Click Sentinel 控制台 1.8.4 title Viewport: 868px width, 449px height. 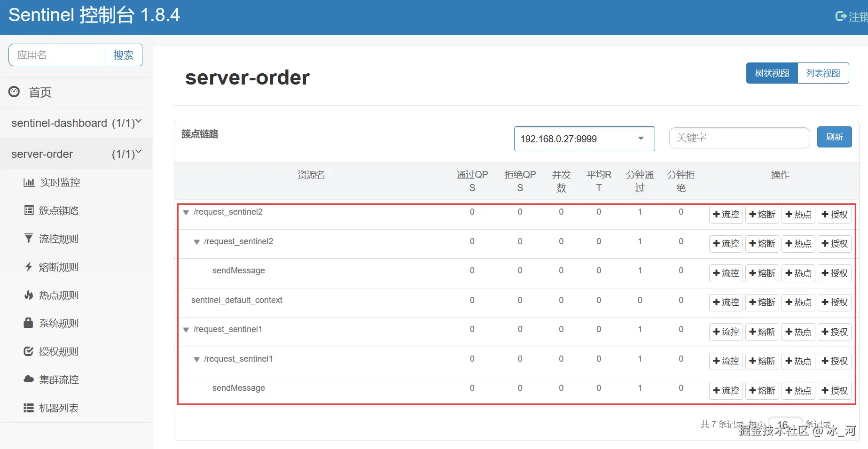coord(94,15)
